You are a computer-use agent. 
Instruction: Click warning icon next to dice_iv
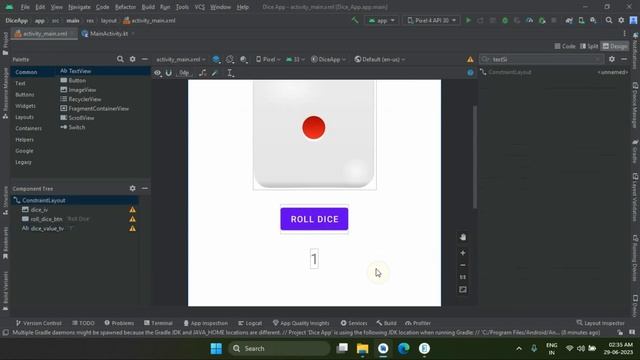point(132,209)
